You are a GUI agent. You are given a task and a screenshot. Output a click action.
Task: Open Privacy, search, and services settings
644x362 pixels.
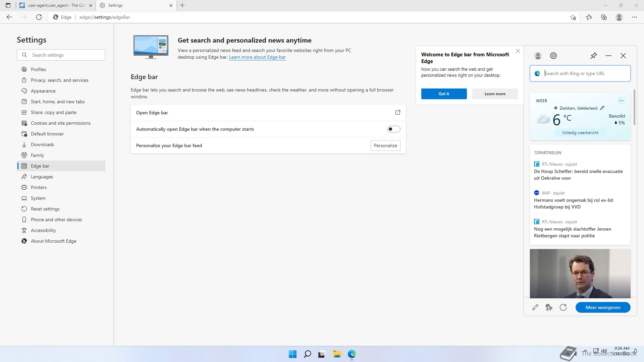[x=61, y=80]
